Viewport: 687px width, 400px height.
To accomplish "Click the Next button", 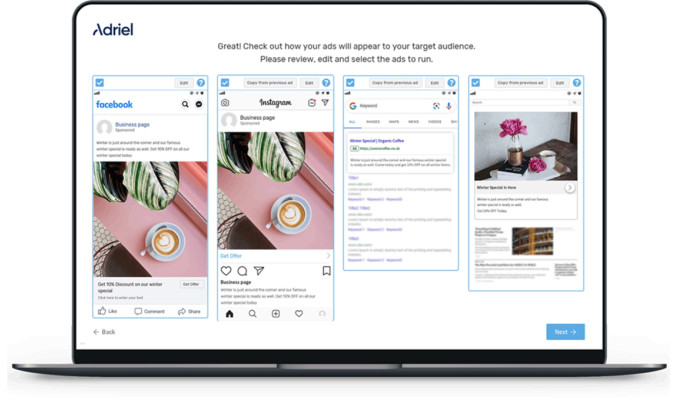I will (565, 332).
